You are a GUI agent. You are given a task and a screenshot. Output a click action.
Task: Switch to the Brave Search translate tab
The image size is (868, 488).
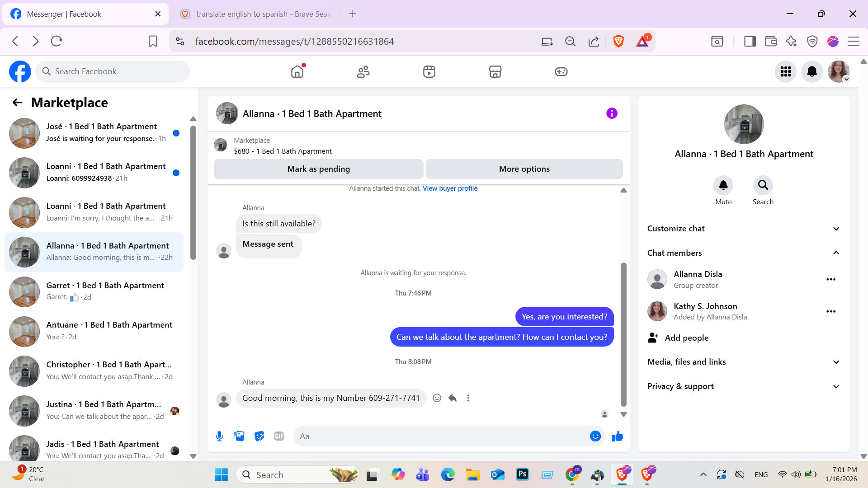click(x=259, y=14)
